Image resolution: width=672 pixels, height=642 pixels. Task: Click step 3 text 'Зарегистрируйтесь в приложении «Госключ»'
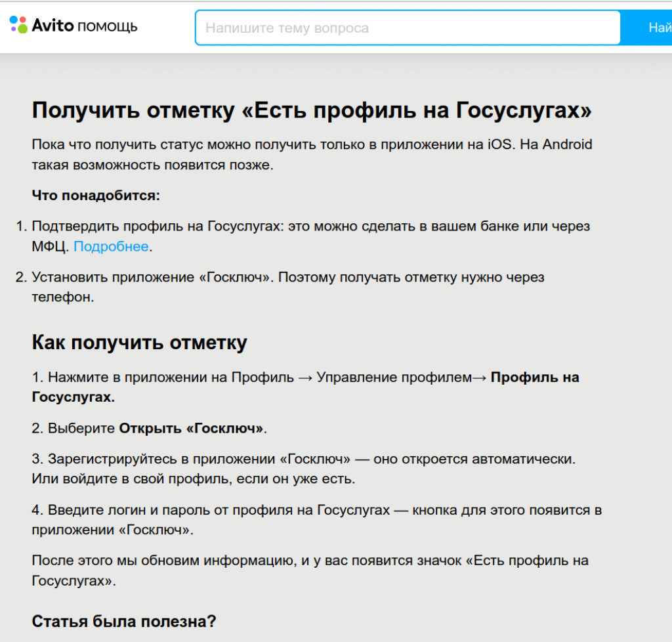(x=303, y=469)
